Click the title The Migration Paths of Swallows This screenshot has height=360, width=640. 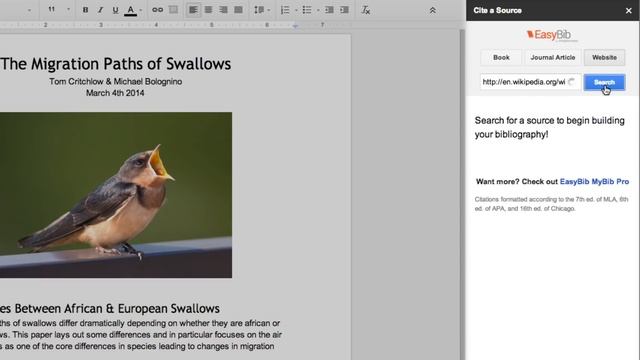(116, 64)
